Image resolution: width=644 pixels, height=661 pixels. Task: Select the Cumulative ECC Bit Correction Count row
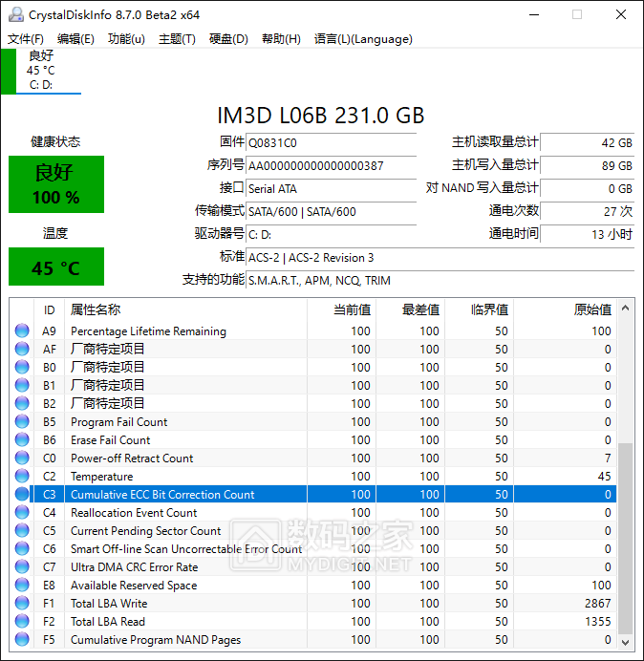point(162,495)
